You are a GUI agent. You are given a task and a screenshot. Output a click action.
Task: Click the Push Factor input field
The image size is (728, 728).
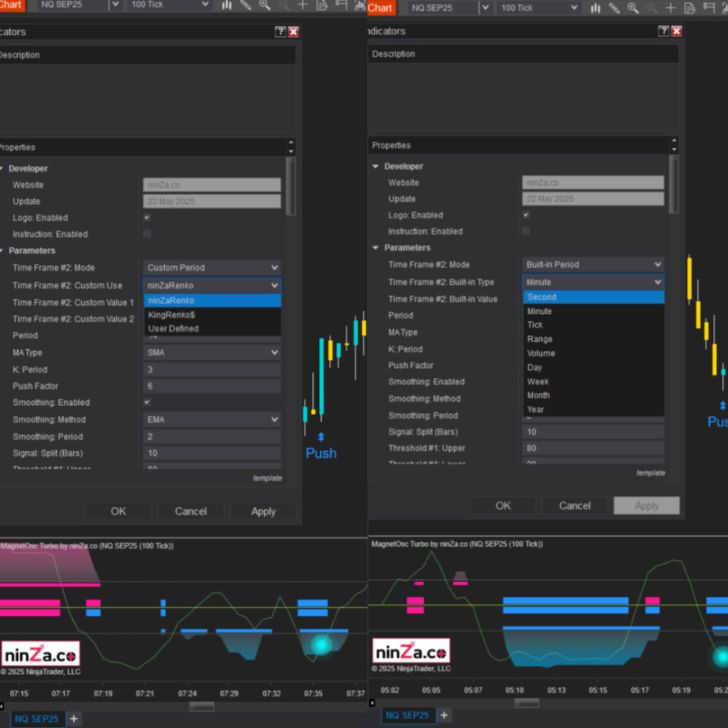[x=212, y=386]
